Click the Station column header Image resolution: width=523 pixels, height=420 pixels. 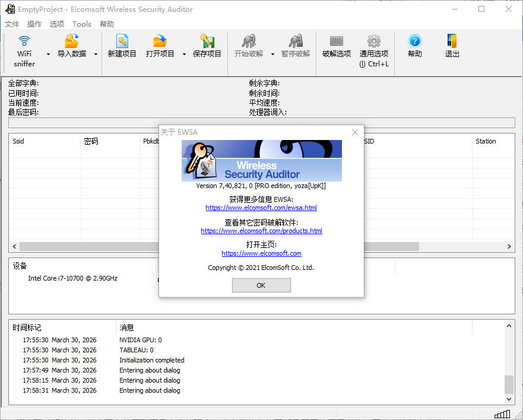tap(494, 141)
